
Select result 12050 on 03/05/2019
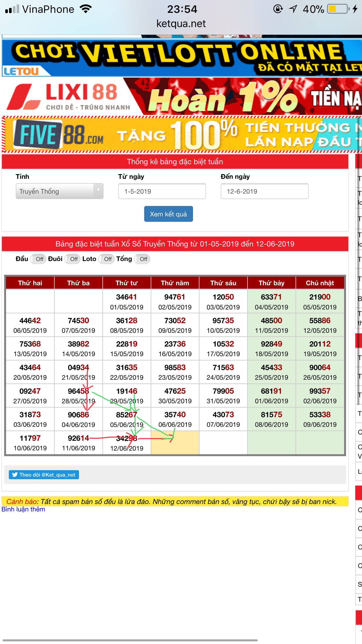point(223,301)
